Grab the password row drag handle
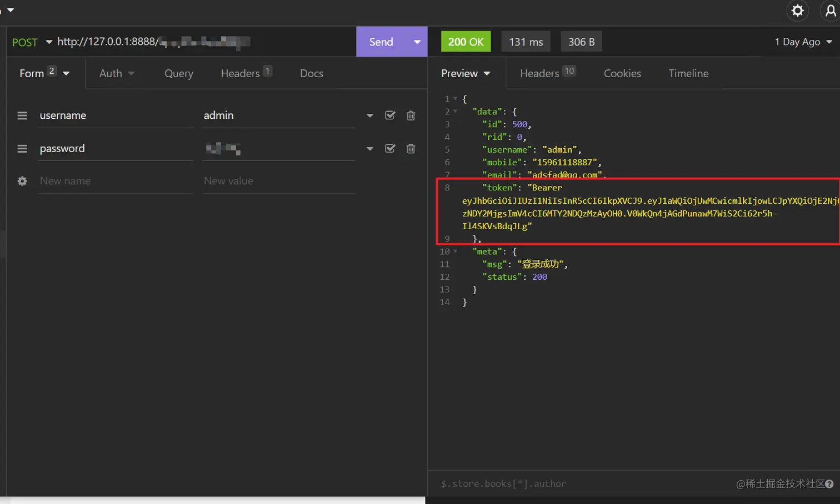Viewport: 840px width, 504px height. coord(22,149)
